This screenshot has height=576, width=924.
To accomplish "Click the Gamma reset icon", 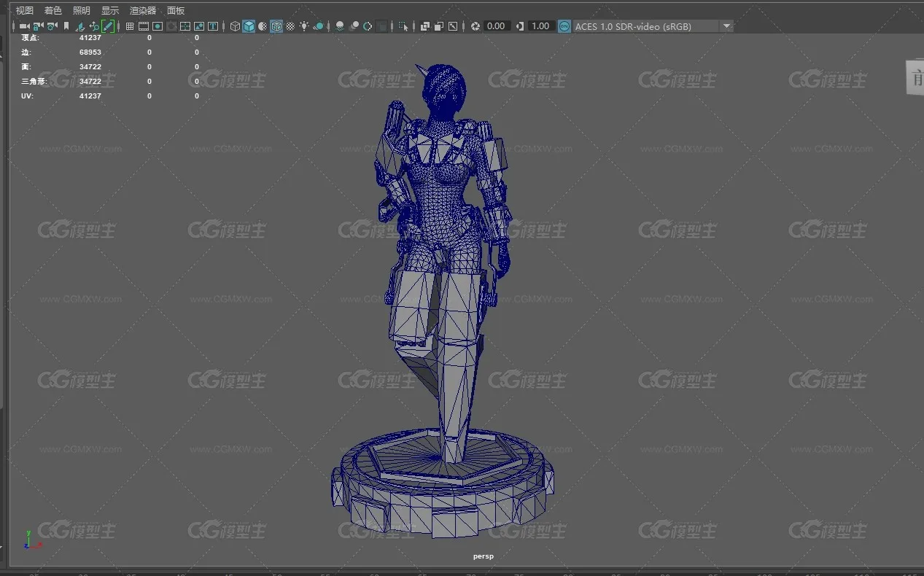I will [x=519, y=26].
